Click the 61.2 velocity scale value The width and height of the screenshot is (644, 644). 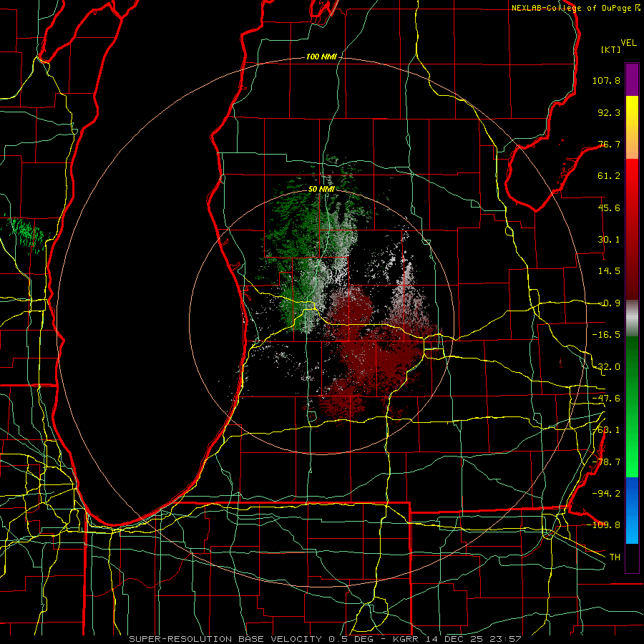609,176
